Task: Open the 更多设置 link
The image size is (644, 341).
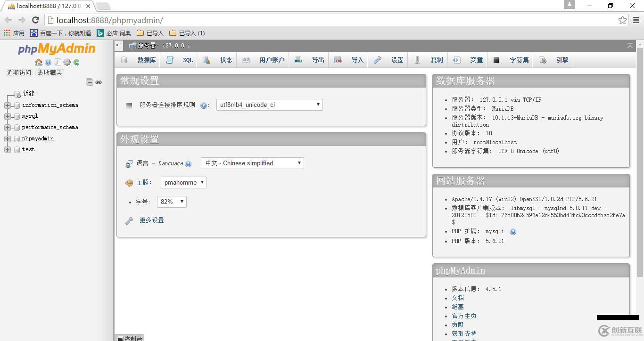Action: coord(152,220)
